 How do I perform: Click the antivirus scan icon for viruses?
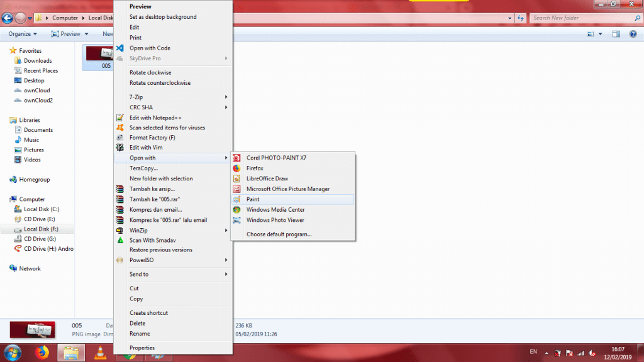click(x=119, y=128)
